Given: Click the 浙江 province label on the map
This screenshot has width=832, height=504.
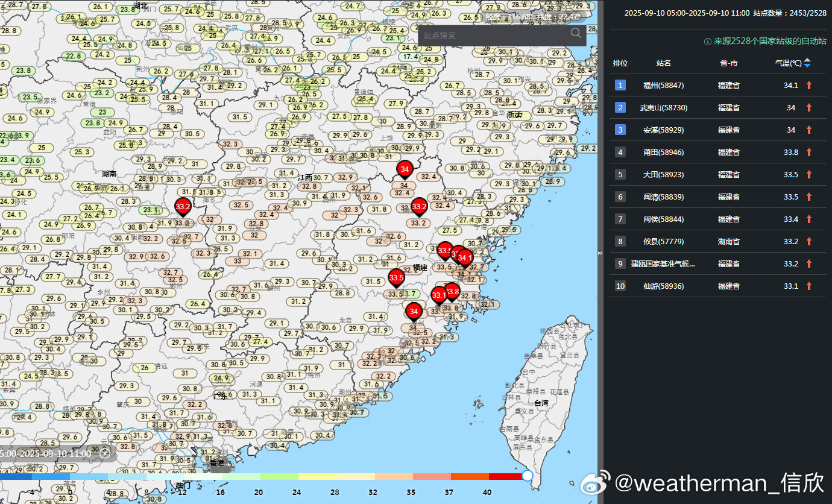Looking at the screenshot, I should pyautogui.click(x=514, y=115).
